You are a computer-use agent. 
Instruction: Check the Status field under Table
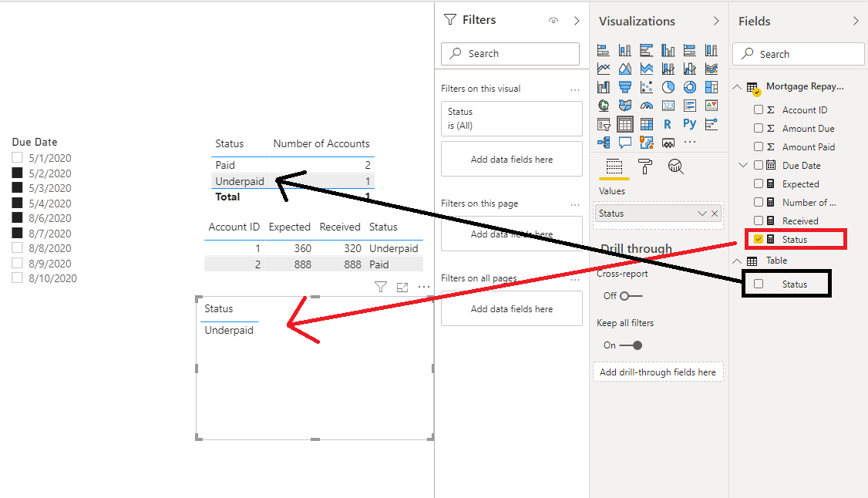coord(759,284)
